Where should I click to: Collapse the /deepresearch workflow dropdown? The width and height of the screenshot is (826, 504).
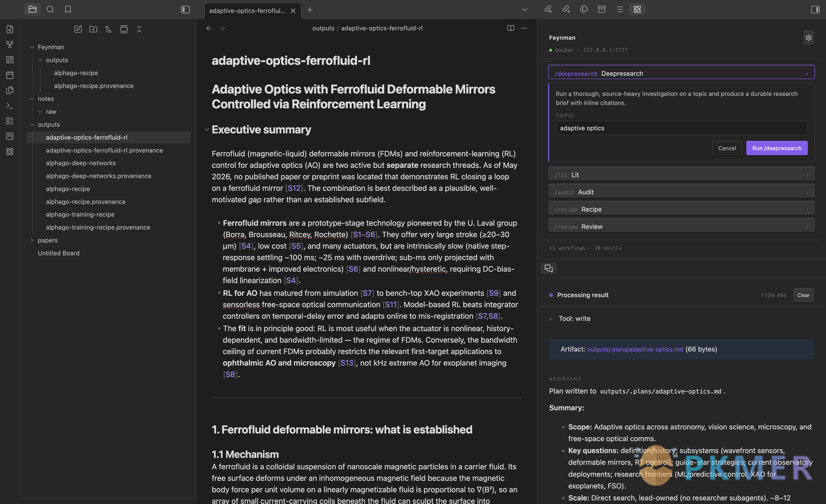pyautogui.click(x=681, y=72)
